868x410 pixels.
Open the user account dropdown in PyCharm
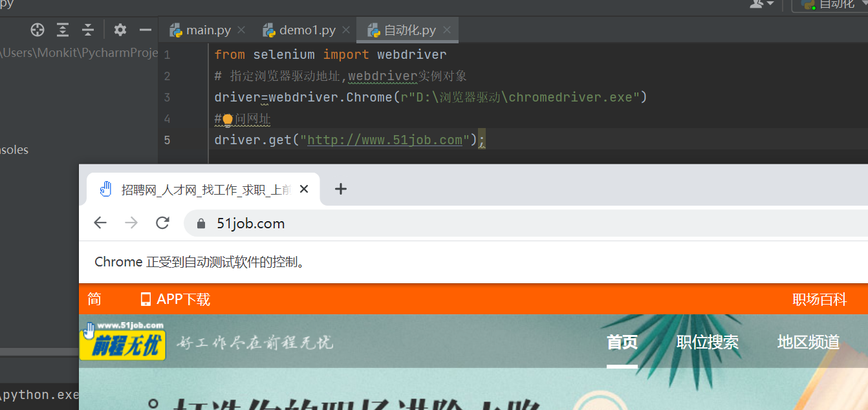tap(761, 4)
